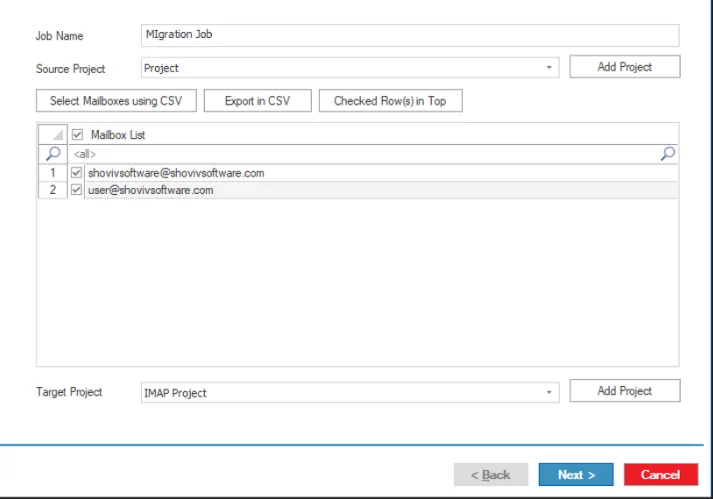Click Checked Row(s) in Top button
This screenshot has height=499, width=713.
tap(391, 101)
